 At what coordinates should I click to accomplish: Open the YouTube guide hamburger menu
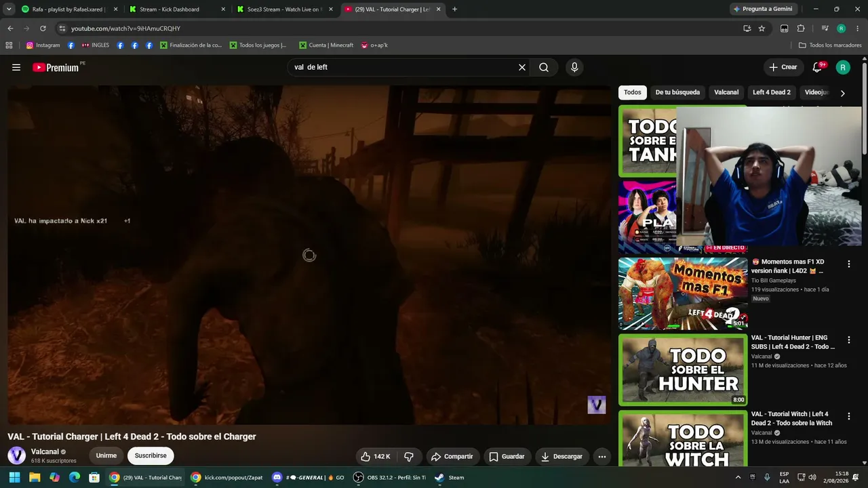(16, 67)
